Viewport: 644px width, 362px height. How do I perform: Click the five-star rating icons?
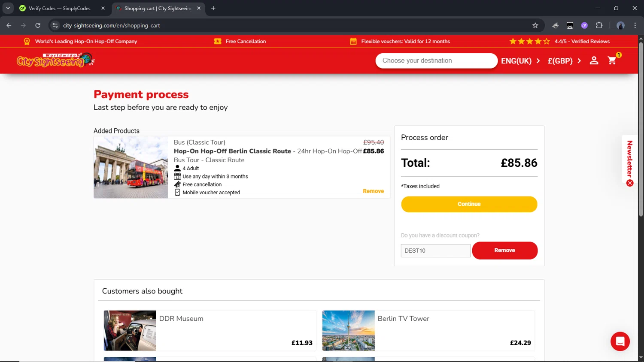coord(529,41)
